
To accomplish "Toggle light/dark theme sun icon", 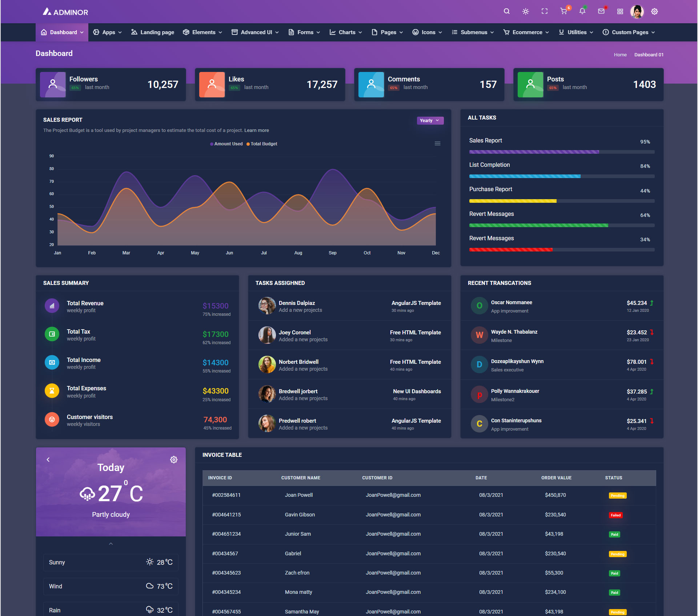I will point(525,11).
